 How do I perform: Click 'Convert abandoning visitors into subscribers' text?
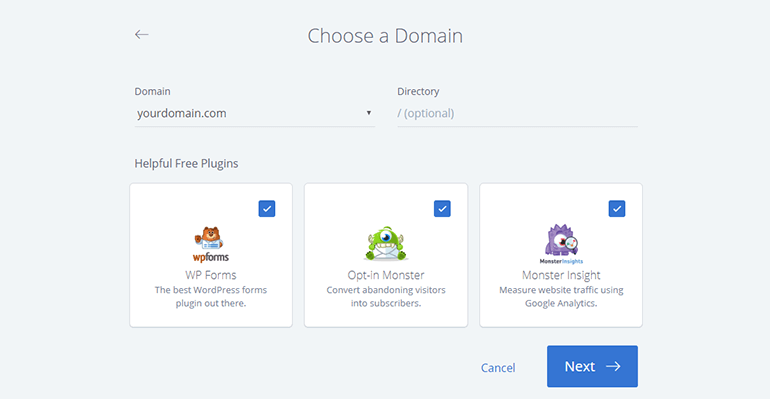tap(386, 296)
